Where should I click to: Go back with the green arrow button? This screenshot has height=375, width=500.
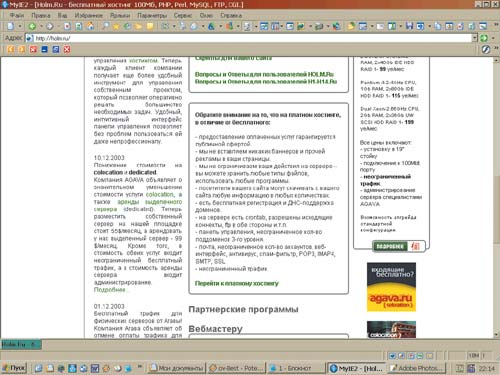point(32,26)
